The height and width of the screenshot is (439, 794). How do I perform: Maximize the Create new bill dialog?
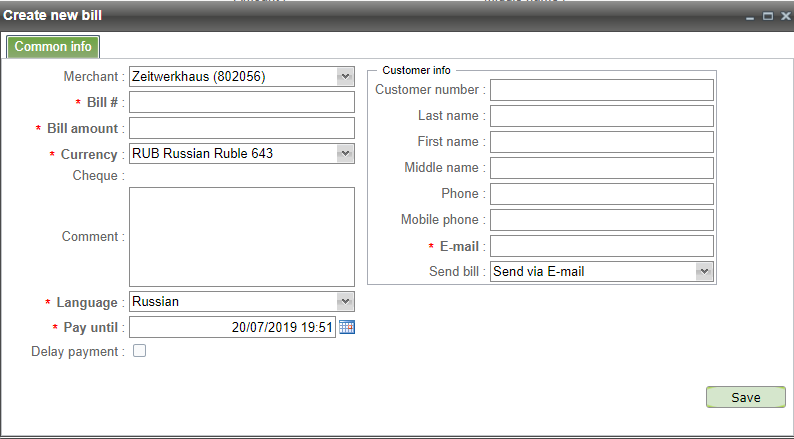[767, 17]
